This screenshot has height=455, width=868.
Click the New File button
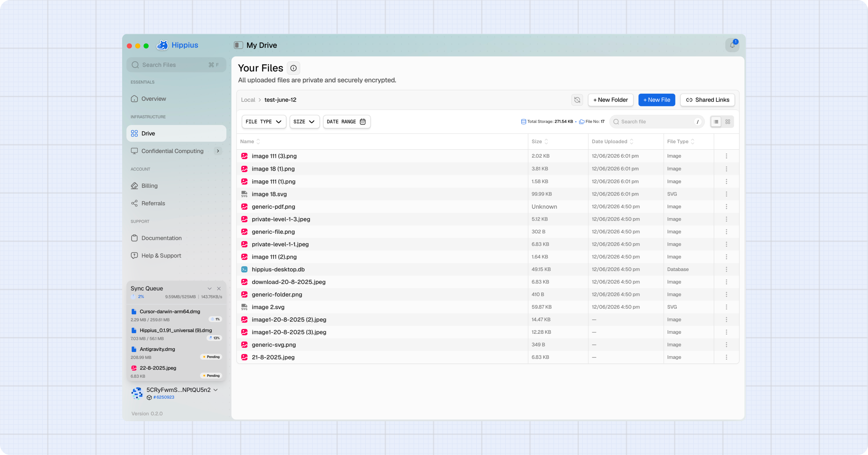click(x=657, y=100)
